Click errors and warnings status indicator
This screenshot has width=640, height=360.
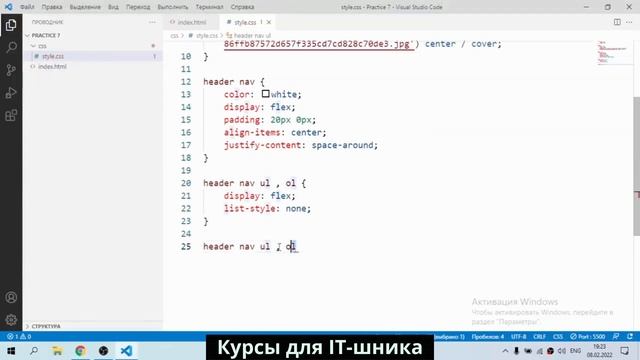(x=19, y=337)
